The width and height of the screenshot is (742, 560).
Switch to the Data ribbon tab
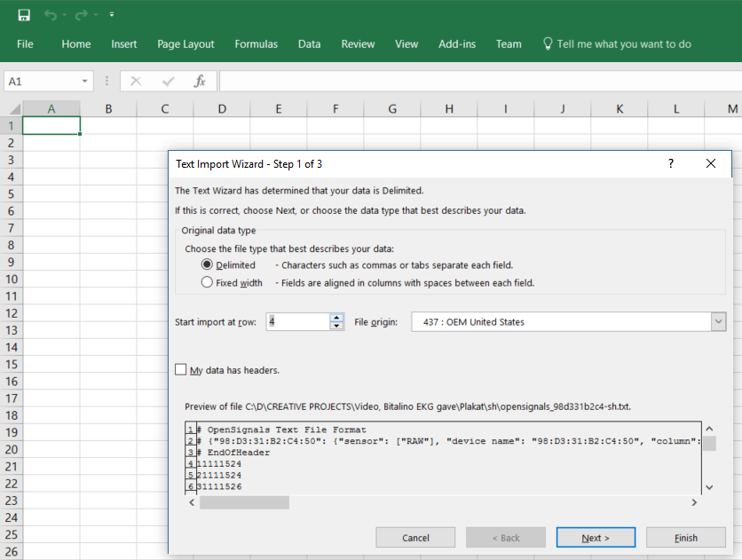pos(309,43)
